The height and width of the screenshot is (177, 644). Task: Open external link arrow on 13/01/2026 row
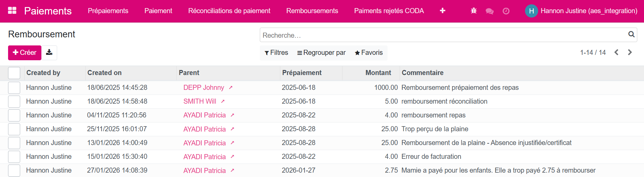click(x=232, y=143)
